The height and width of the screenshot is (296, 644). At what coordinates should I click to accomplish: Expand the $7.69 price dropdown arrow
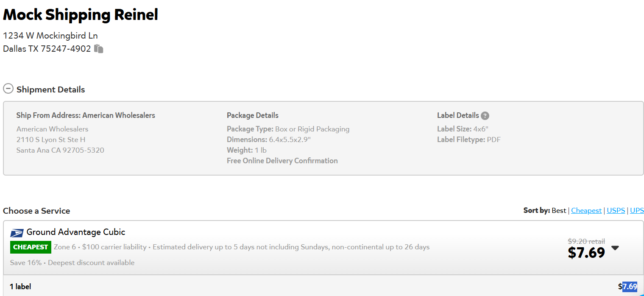coord(615,248)
